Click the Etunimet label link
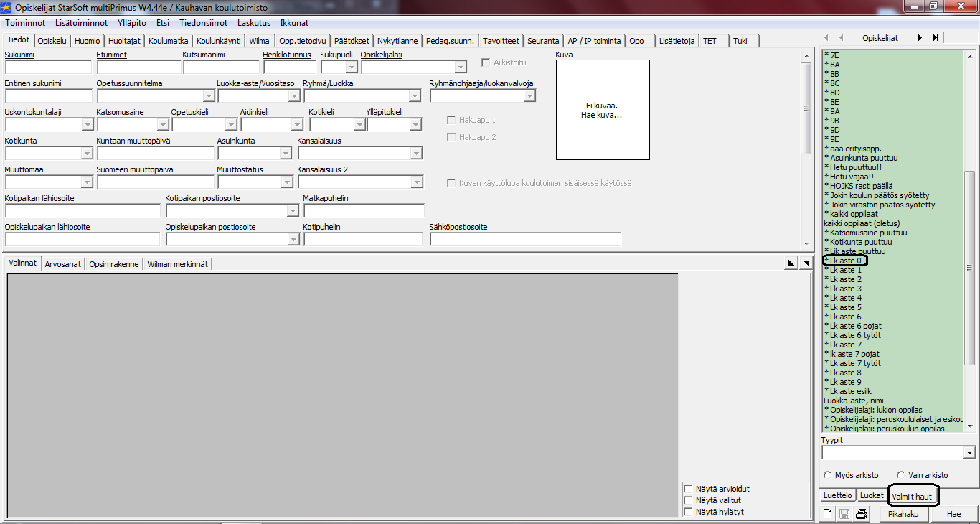The width and height of the screenshot is (980, 524). pos(112,55)
